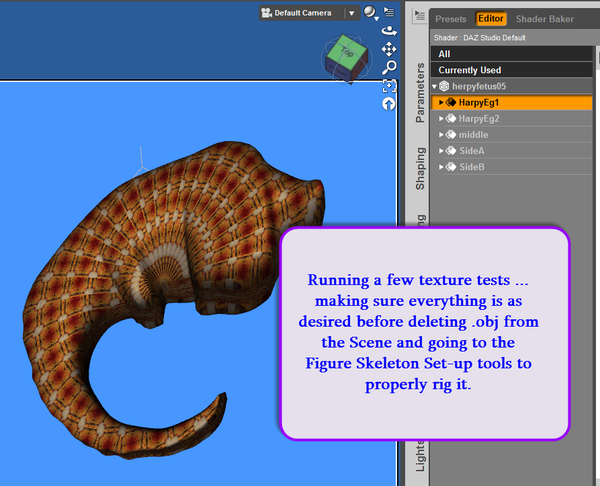Switch to the Shader Baker tab

[x=545, y=19]
